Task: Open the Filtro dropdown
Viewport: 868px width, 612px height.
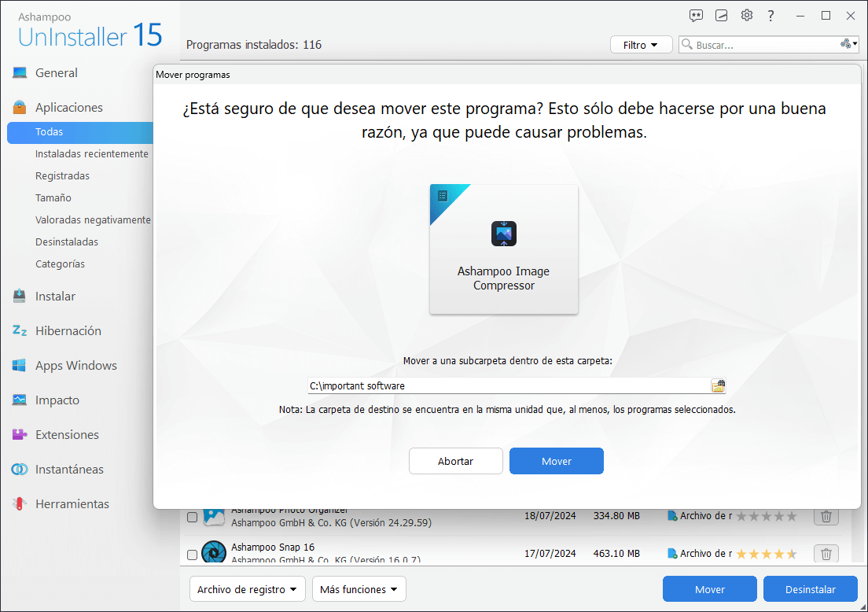Action: point(641,45)
